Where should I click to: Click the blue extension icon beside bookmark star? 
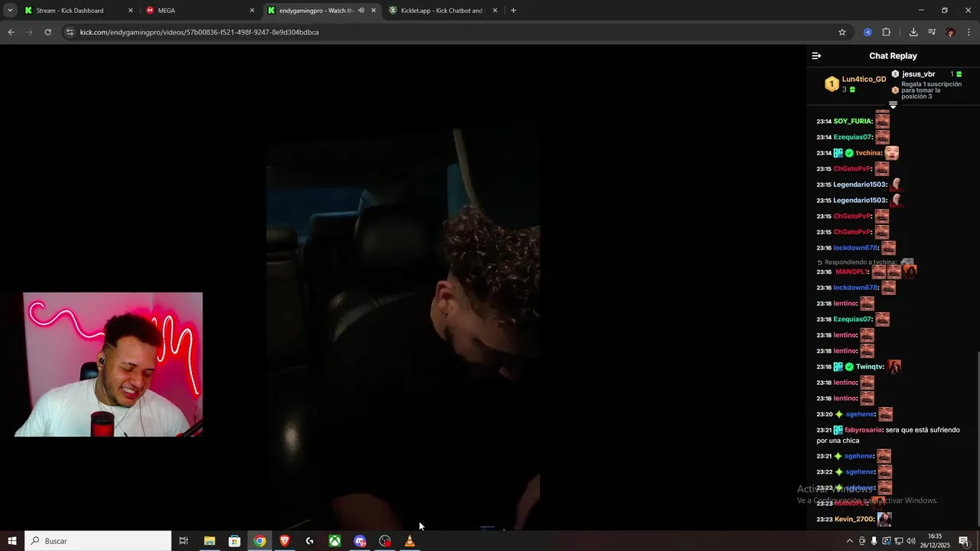[867, 32]
